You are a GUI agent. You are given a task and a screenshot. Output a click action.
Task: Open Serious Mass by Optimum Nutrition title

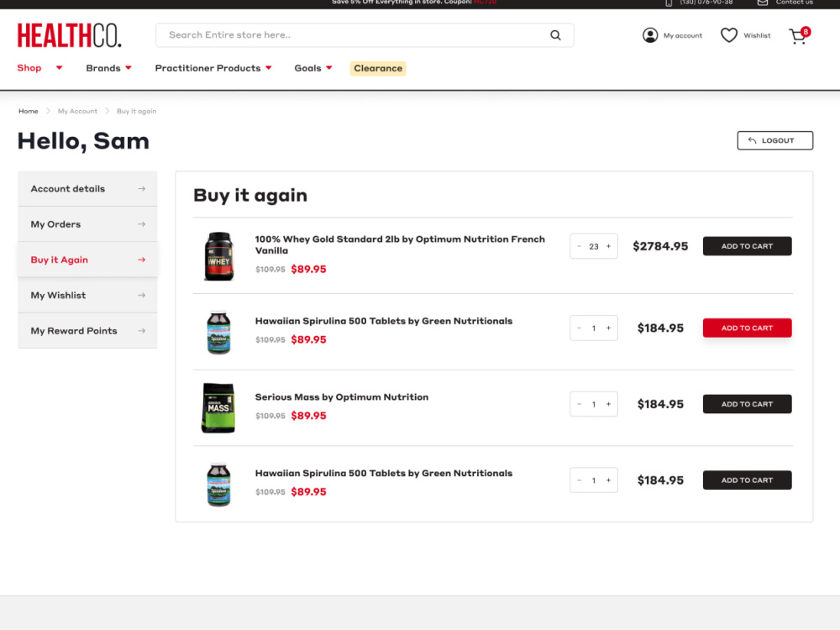point(342,397)
